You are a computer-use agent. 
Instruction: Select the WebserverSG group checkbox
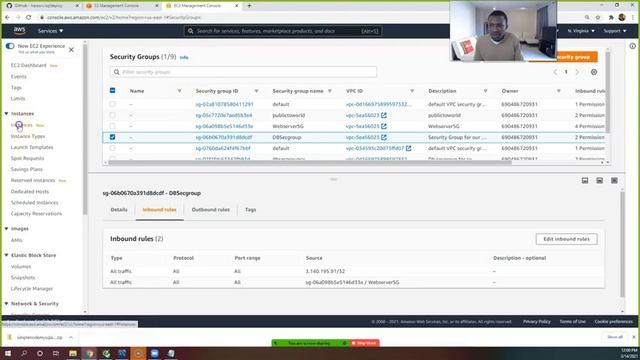pos(113,126)
